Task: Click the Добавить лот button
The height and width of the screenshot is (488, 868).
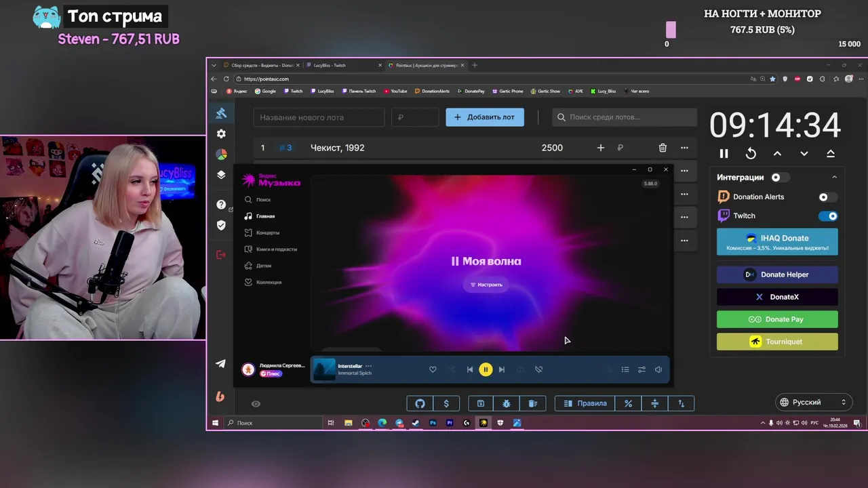Action: pyautogui.click(x=485, y=117)
